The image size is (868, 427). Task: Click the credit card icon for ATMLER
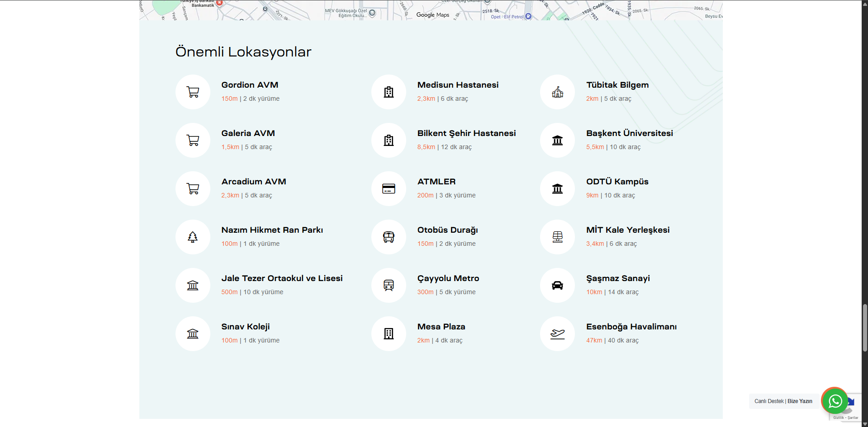[x=389, y=189]
